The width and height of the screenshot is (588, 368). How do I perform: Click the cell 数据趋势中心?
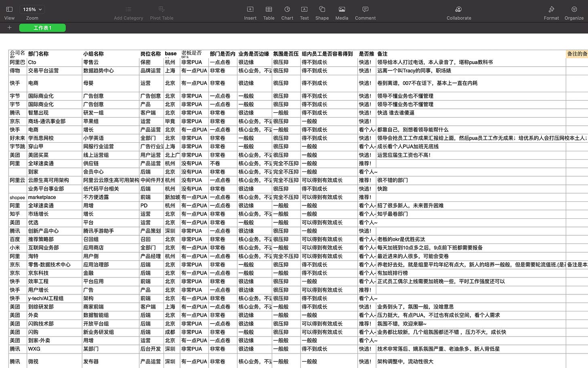111,71
